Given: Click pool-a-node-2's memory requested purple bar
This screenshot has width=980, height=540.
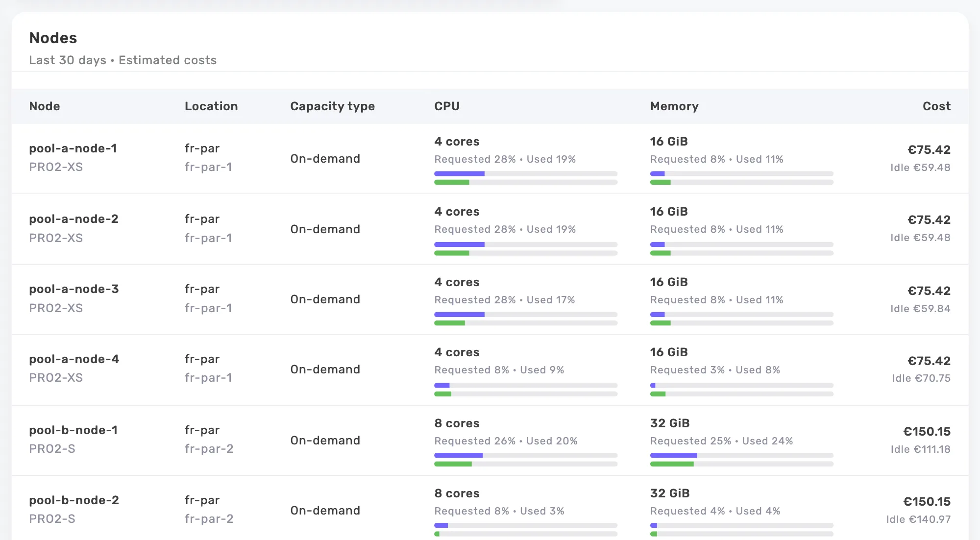Looking at the screenshot, I should [658, 245].
